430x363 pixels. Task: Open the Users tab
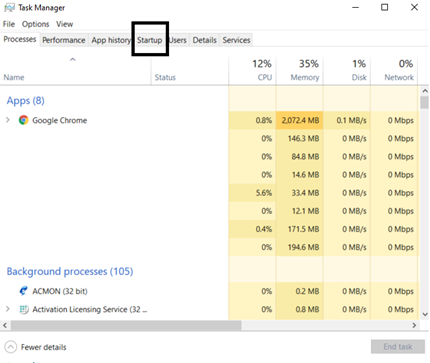[x=178, y=40]
